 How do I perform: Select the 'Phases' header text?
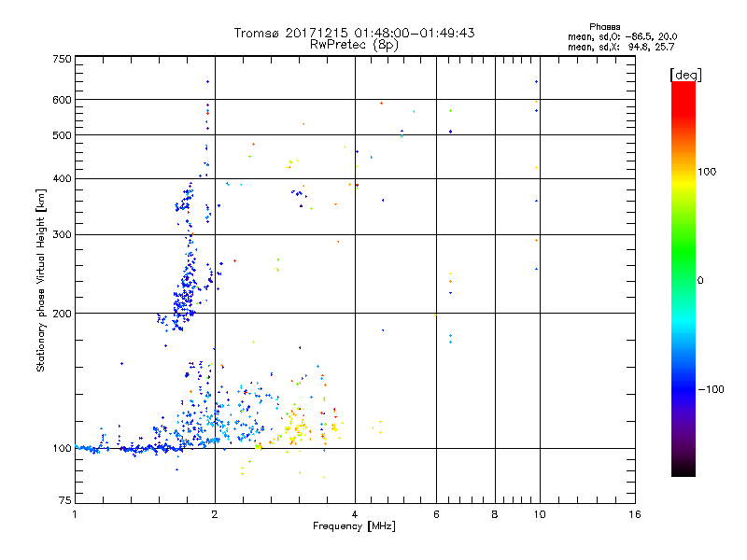(604, 27)
